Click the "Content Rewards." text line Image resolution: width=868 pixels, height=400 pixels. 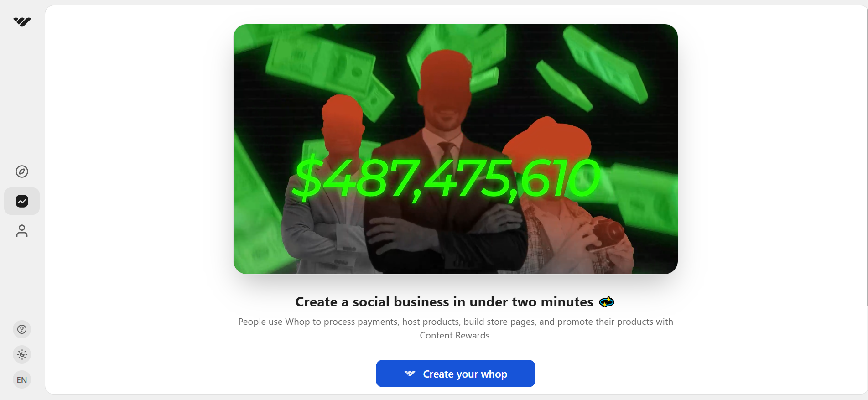click(455, 335)
